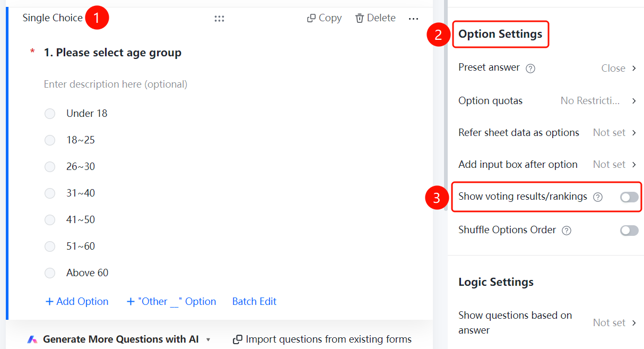644x349 pixels.
Task: Click the "Close" value of Preset answer
Action: (x=613, y=69)
